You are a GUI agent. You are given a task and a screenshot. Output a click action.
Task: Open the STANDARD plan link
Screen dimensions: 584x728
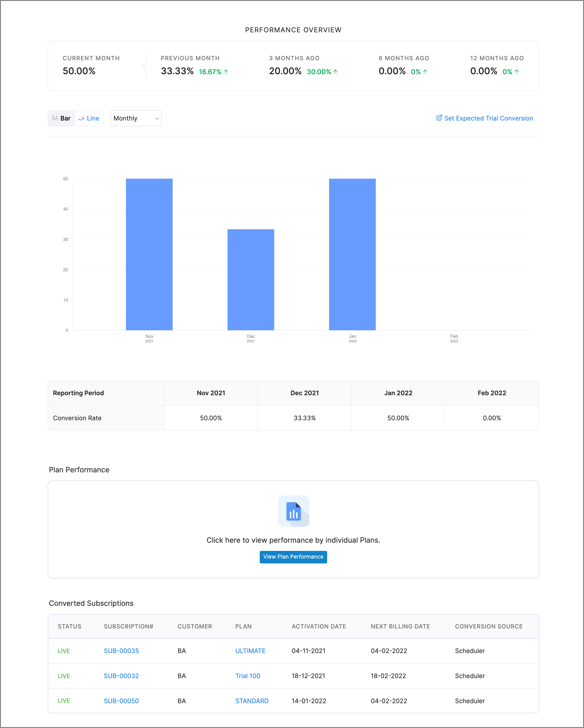point(252,701)
